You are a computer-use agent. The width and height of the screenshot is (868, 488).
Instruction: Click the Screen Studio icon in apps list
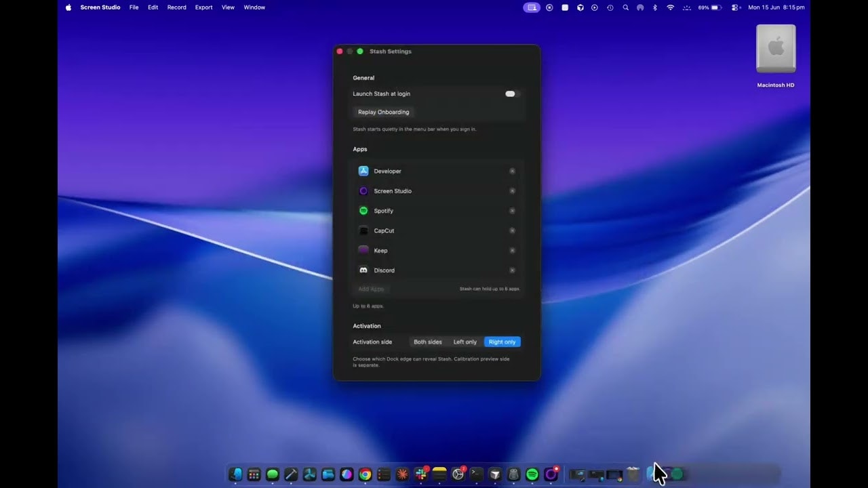tap(363, 191)
